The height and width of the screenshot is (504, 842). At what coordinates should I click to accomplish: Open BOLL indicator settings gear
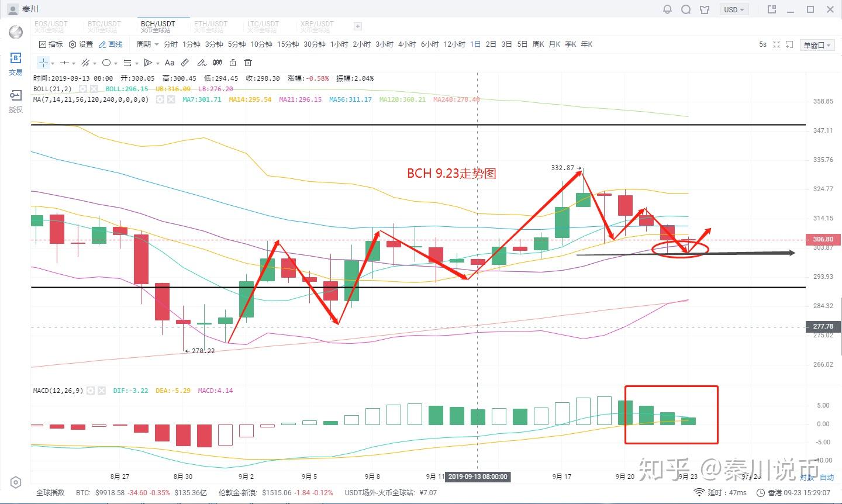pyautogui.click(x=83, y=89)
